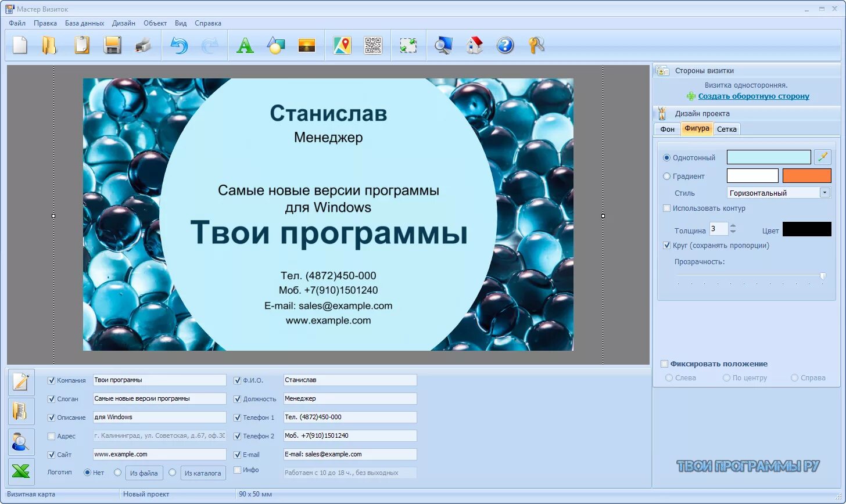Image resolution: width=846 pixels, height=504 pixels.
Task: Add text using the green A icon
Action: point(245,45)
